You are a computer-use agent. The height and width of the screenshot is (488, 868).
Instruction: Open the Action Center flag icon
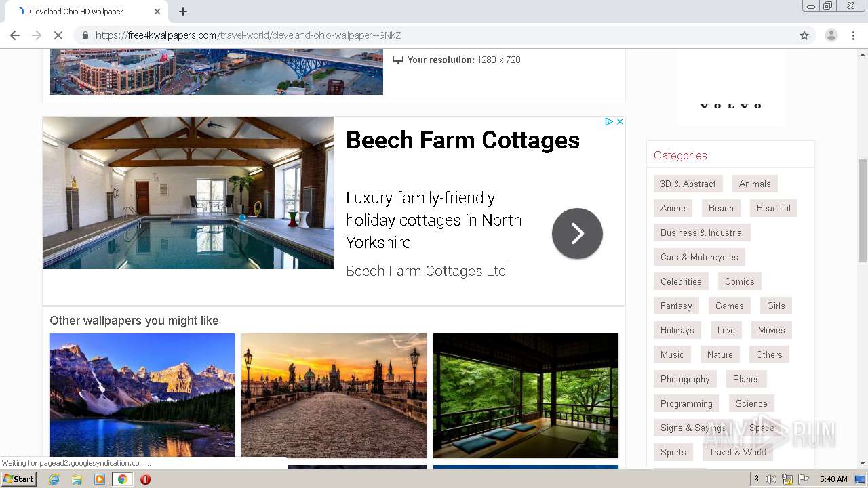pyautogui.click(x=804, y=479)
